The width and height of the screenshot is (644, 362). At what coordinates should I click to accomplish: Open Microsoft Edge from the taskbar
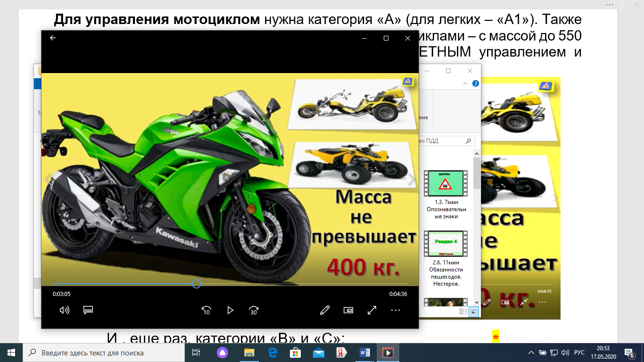(272, 353)
